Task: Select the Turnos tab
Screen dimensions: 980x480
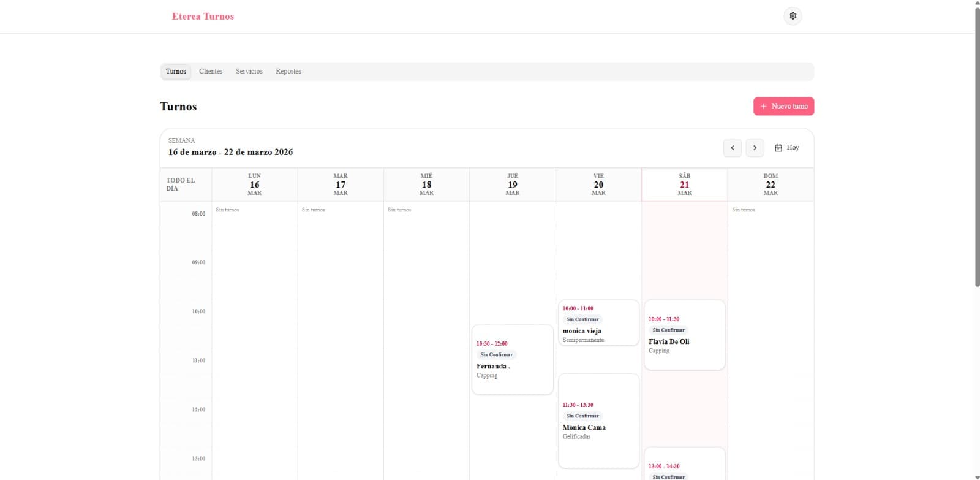Action: (176, 72)
